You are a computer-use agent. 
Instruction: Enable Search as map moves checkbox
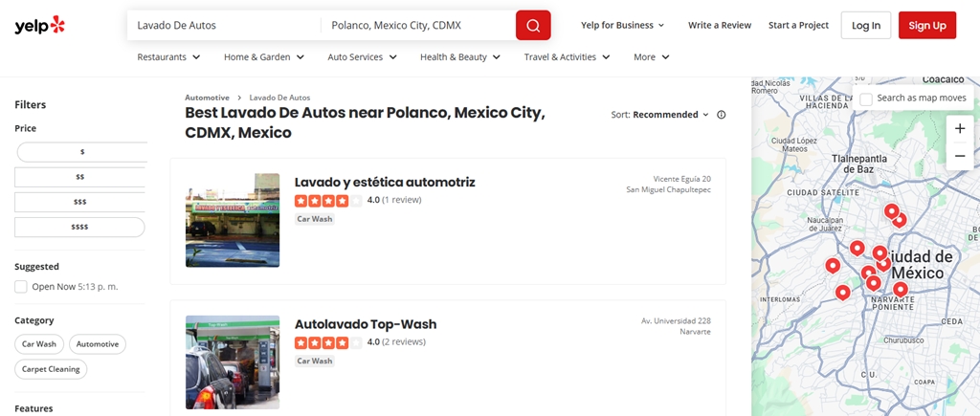(865, 99)
